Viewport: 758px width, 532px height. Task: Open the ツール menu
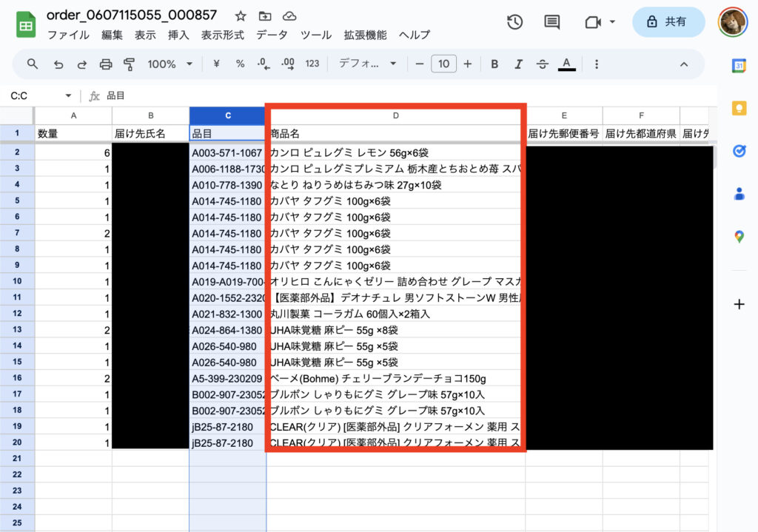coord(315,35)
